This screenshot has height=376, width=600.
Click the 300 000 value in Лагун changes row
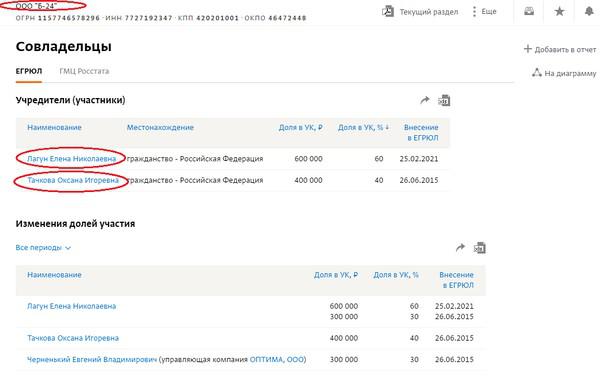point(344,317)
